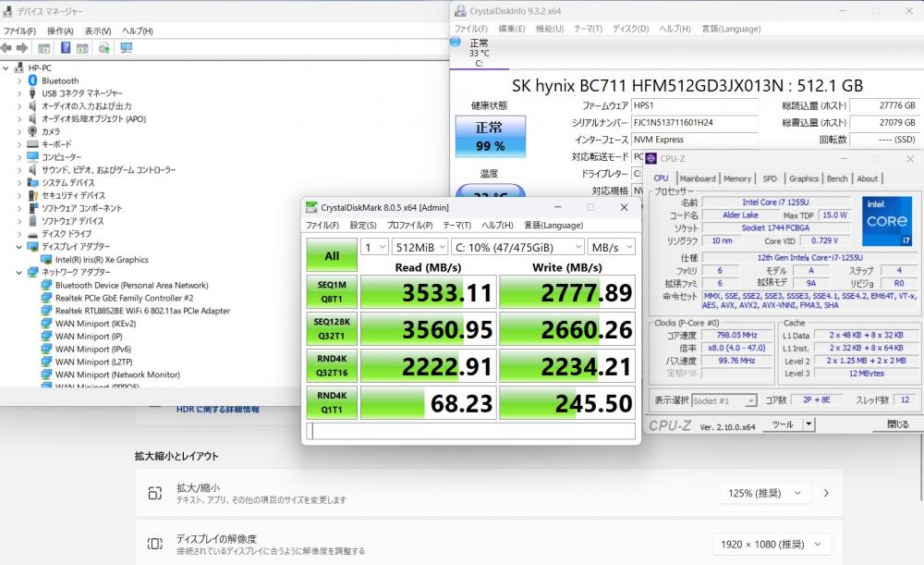Run the SEQ1M Q8T1 test button
Image resolution: width=924 pixels, height=565 pixels.
[x=332, y=292]
